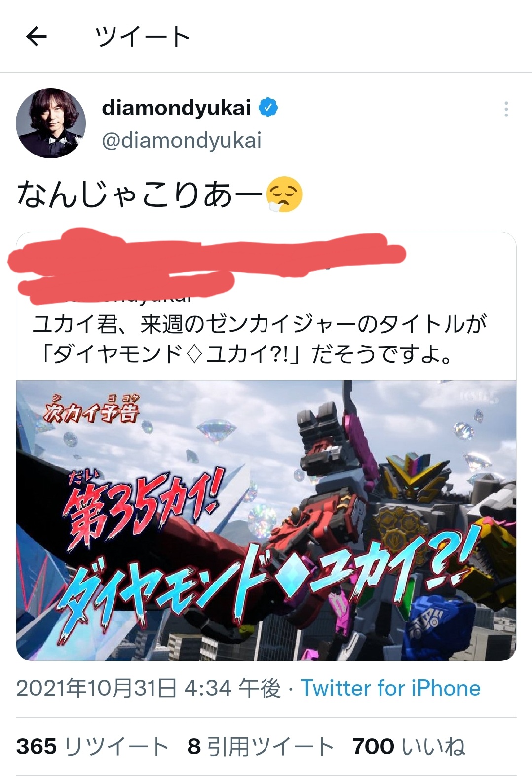
Task: Tap the ツイート header title
Action: tap(143, 37)
